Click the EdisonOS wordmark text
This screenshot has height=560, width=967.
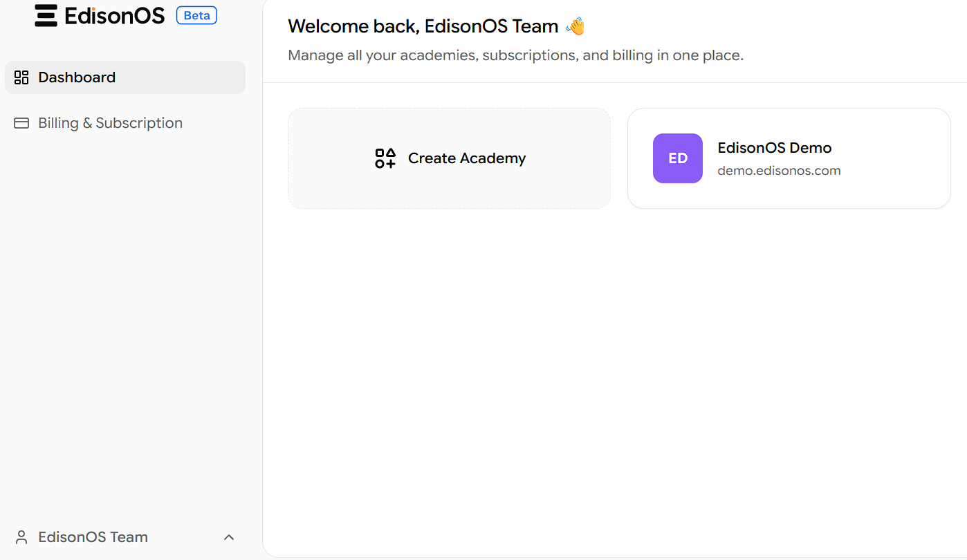click(x=115, y=15)
